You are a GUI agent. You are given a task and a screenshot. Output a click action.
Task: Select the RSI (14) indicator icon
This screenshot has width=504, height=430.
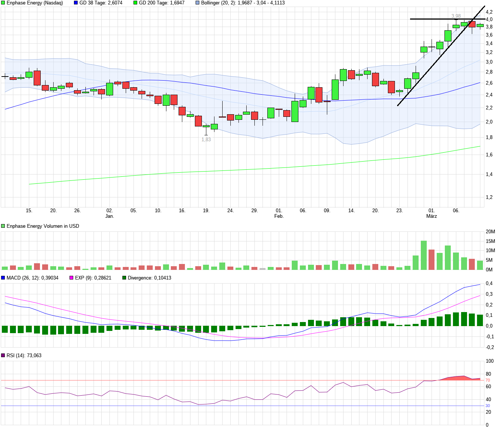tap(3, 356)
